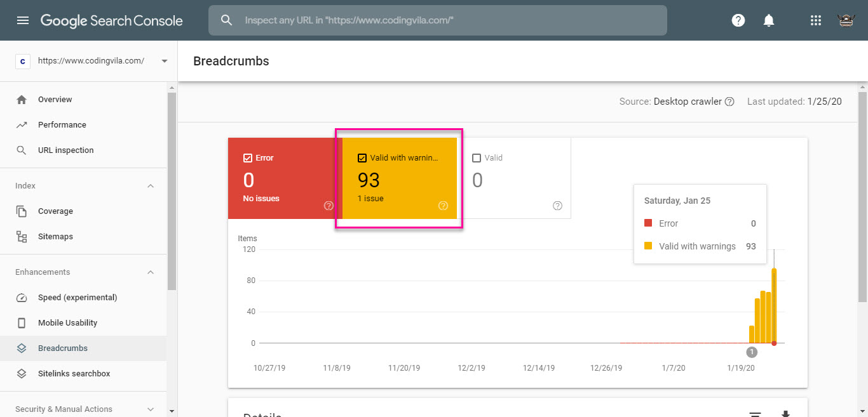This screenshot has height=417, width=868.
Task: Open the Details filter icon
Action: (755, 414)
